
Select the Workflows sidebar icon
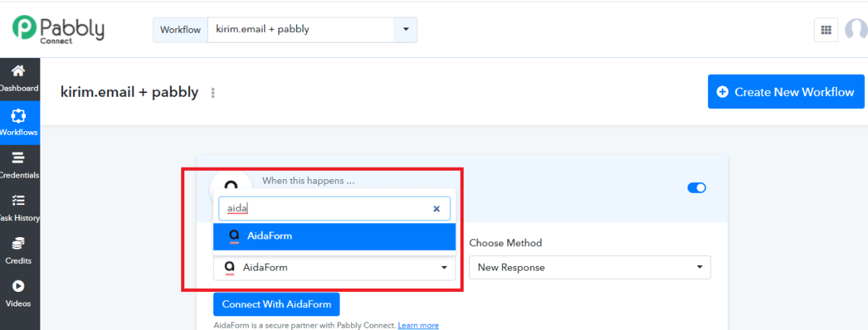(18, 115)
